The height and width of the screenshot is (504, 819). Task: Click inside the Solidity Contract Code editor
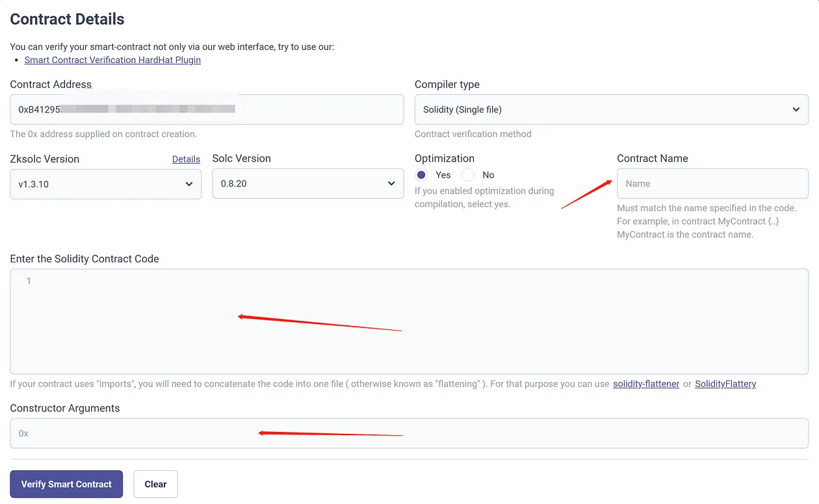409,321
